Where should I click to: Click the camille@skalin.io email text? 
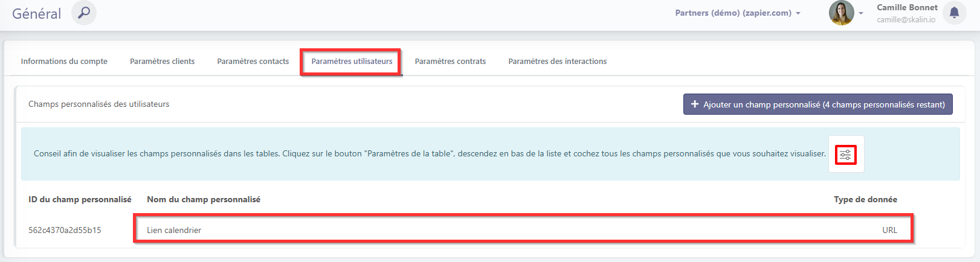point(906,20)
